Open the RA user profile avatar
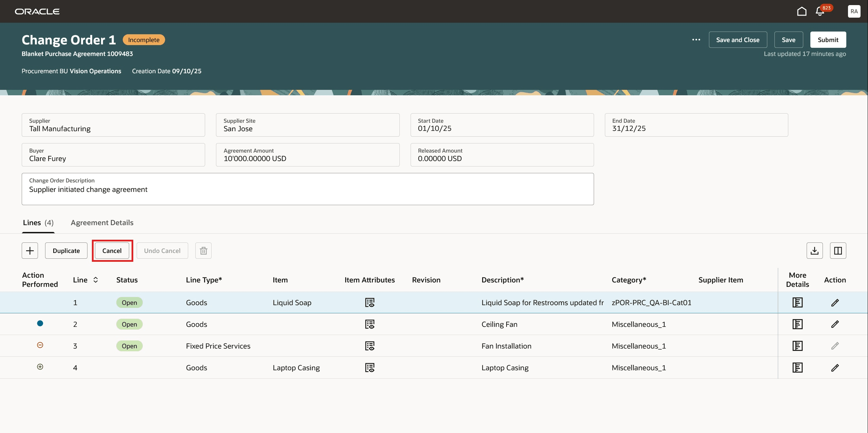 coord(854,11)
